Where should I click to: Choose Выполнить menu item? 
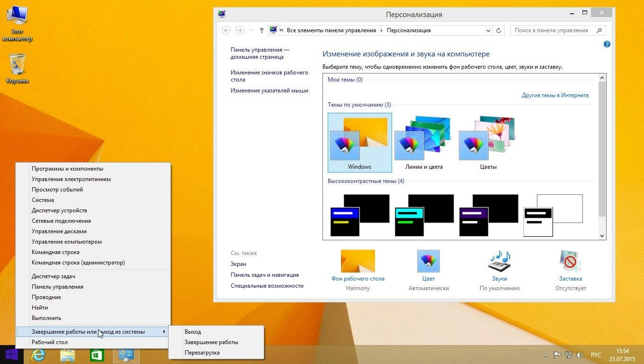coord(93,318)
